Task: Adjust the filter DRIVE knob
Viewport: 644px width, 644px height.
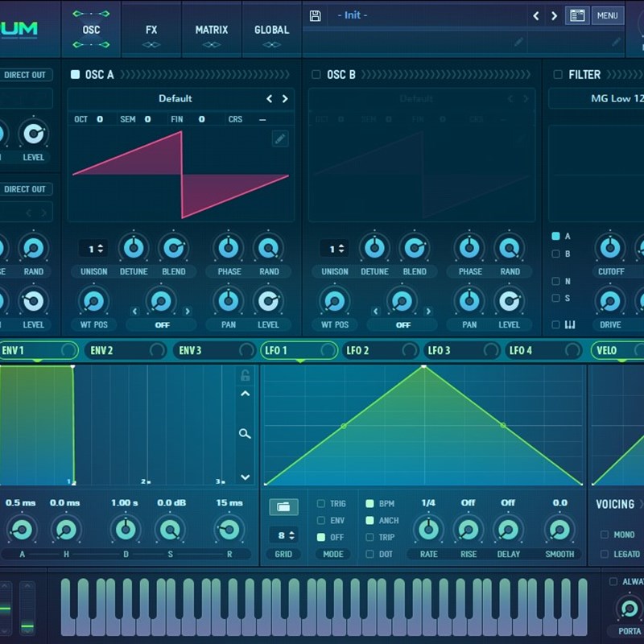Action: tap(610, 301)
